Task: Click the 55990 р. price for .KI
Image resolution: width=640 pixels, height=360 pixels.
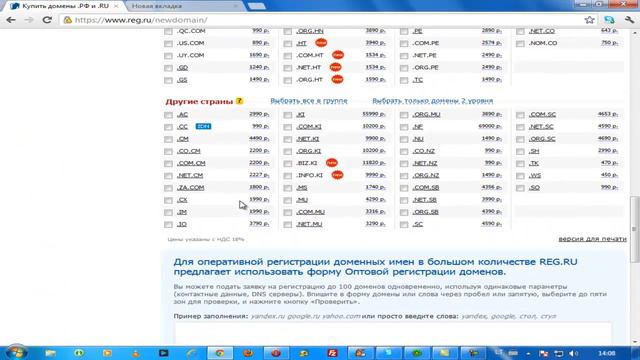Action: point(373,114)
